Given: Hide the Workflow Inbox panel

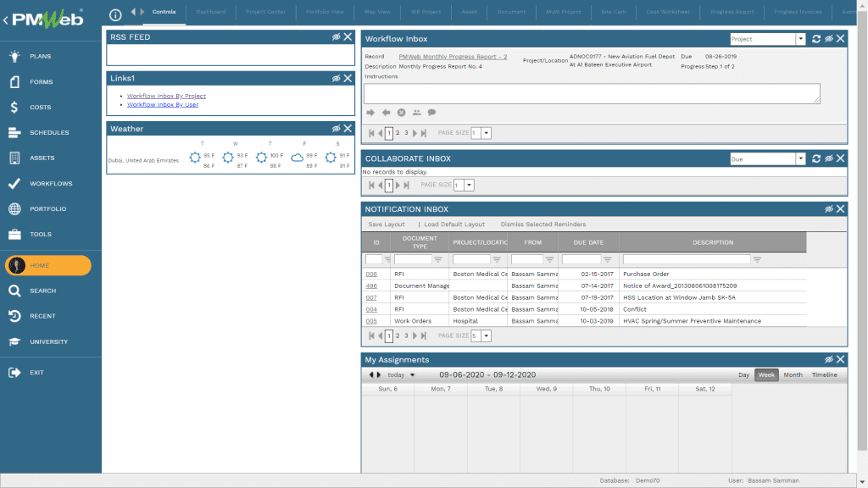Looking at the screenshot, I should pos(829,39).
